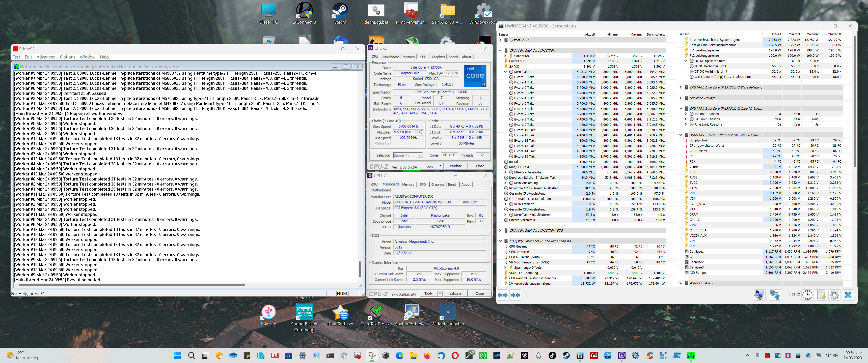Viewport: 868px width, 363px height.
Task: Select the MemTestPro.exe desktop shortcut
Action: 376,315
